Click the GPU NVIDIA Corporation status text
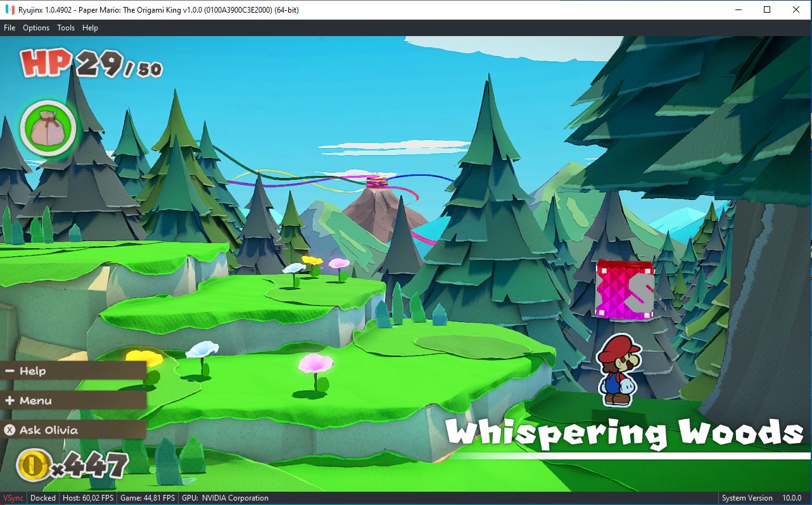 (225, 498)
